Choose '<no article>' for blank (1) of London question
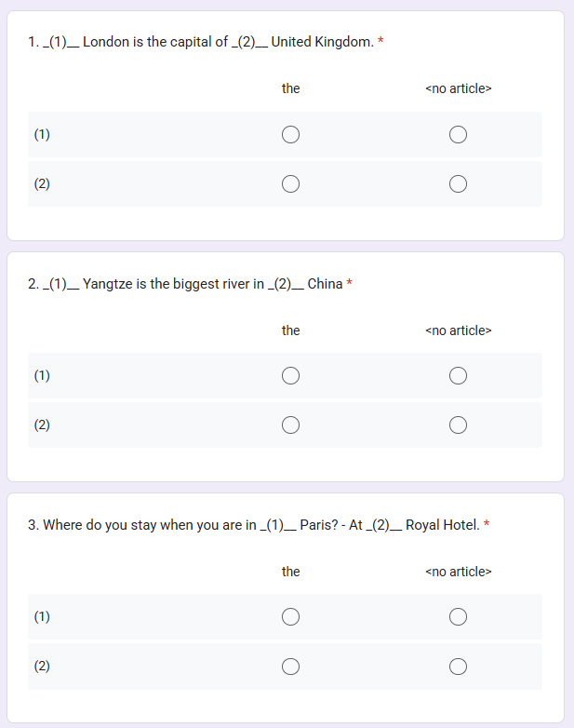The image size is (574, 728). click(x=458, y=135)
